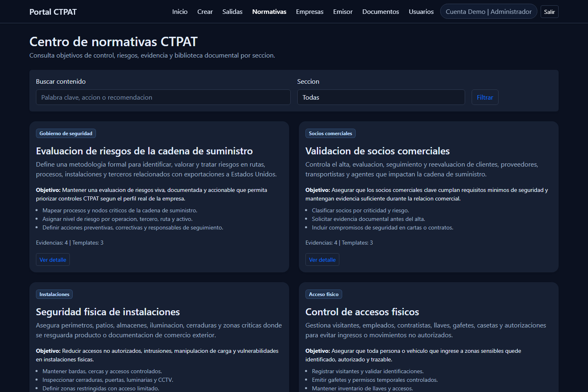The image size is (588, 392).
Task: Click the Control de accesos fisicos heading
Action: (362, 312)
